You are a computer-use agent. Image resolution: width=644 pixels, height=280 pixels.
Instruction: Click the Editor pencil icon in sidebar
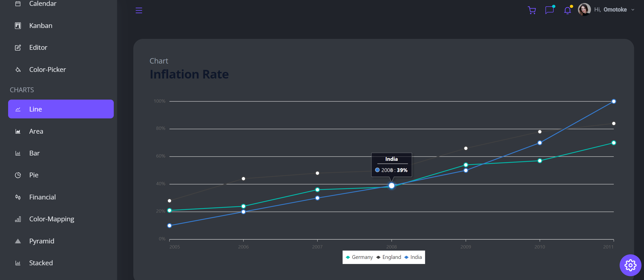pyautogui.click(x=18, y=48)
